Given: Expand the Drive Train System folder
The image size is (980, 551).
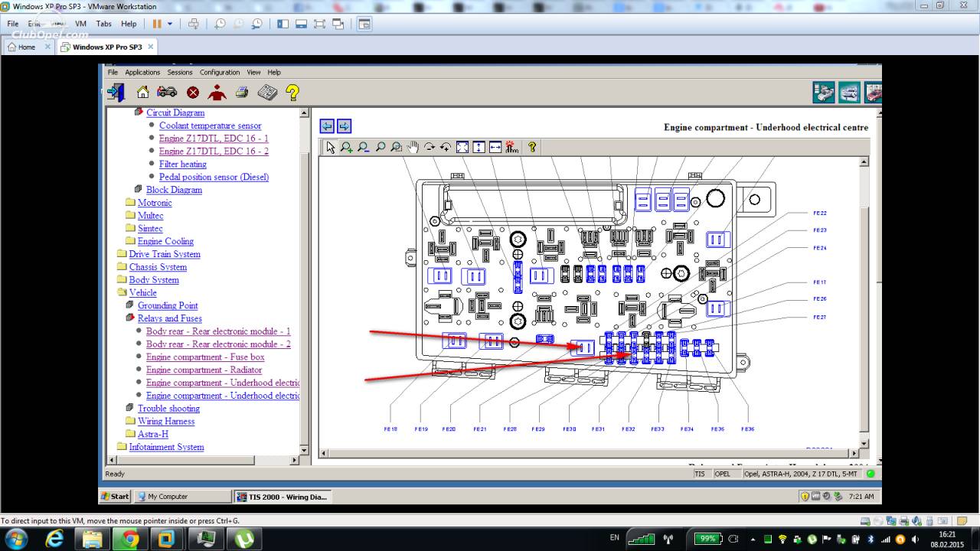Looking at the screenshot, I should [x=165, y=254].
